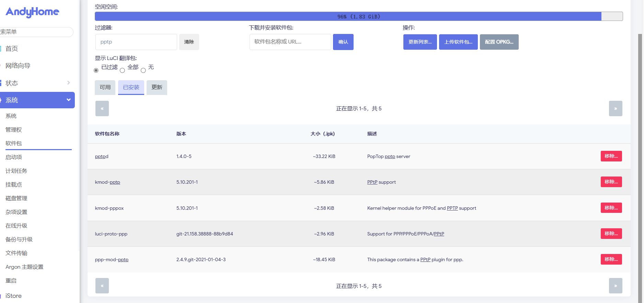Clear the filter with 清除 button
This screenshot has height=303, width=644.
click(189, 42)
